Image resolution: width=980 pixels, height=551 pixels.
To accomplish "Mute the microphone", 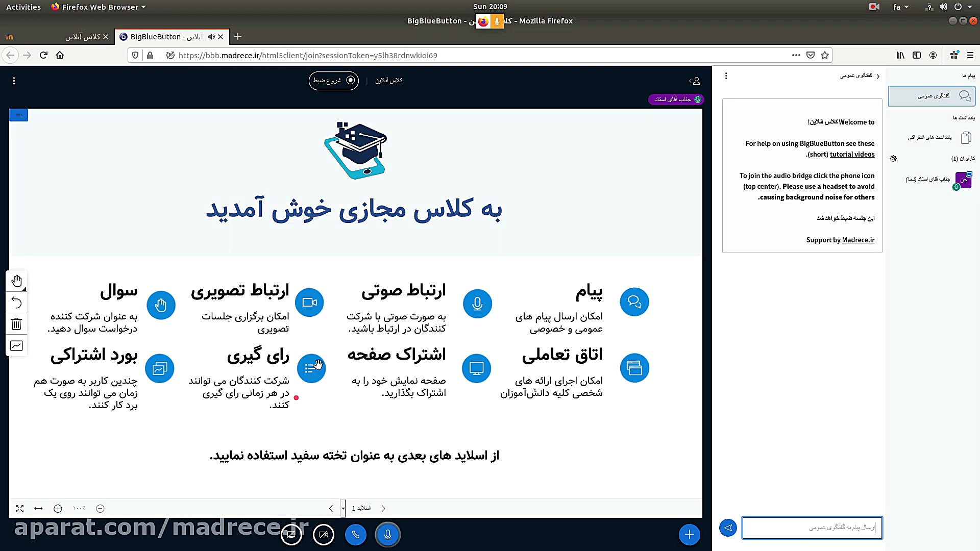I will click(388, 535).
